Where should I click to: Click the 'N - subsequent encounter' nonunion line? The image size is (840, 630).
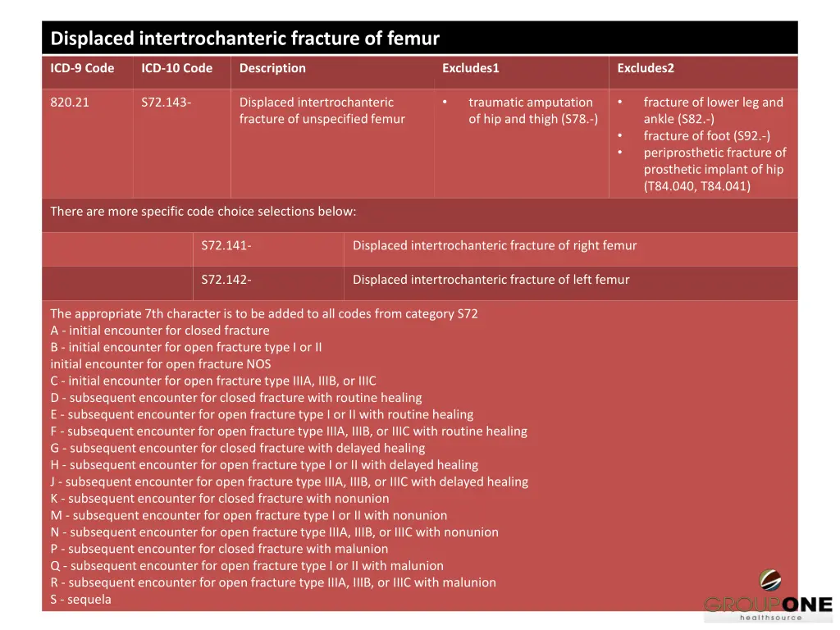pos(274,532)
